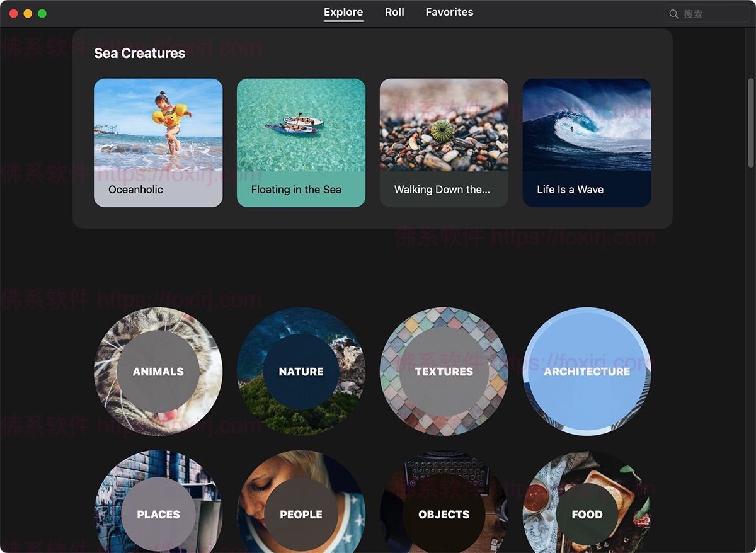The height and width of the screenshot is (553, 756).
Task: Select the Explore tab
Action: click(x=343, y=13)
